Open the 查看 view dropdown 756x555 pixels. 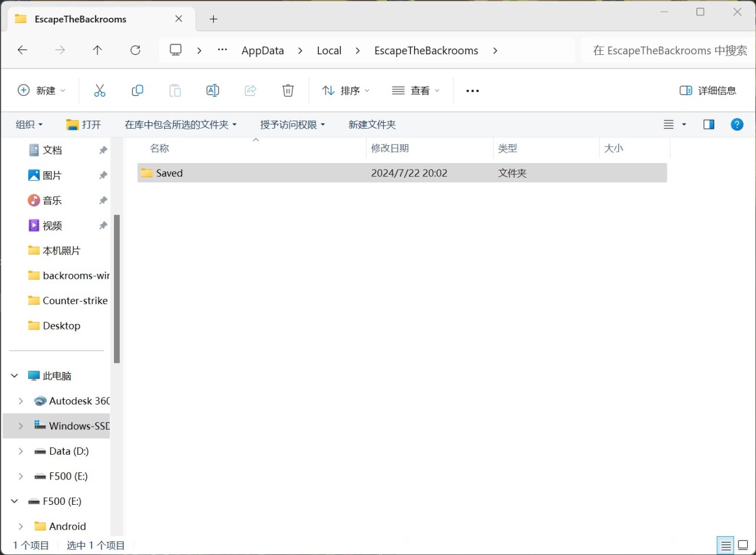(x=416, y=90)
